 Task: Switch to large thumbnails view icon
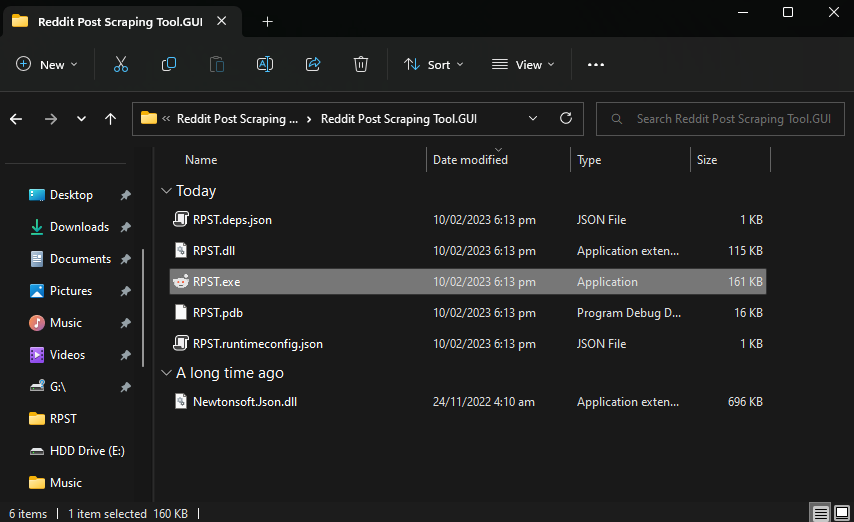coord(842,513)
